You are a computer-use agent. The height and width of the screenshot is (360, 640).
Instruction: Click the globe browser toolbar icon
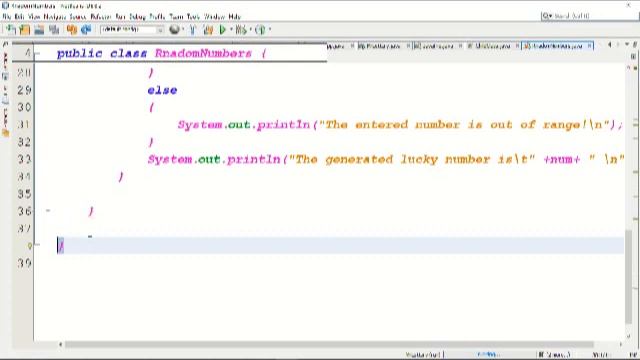pos(174,29)
